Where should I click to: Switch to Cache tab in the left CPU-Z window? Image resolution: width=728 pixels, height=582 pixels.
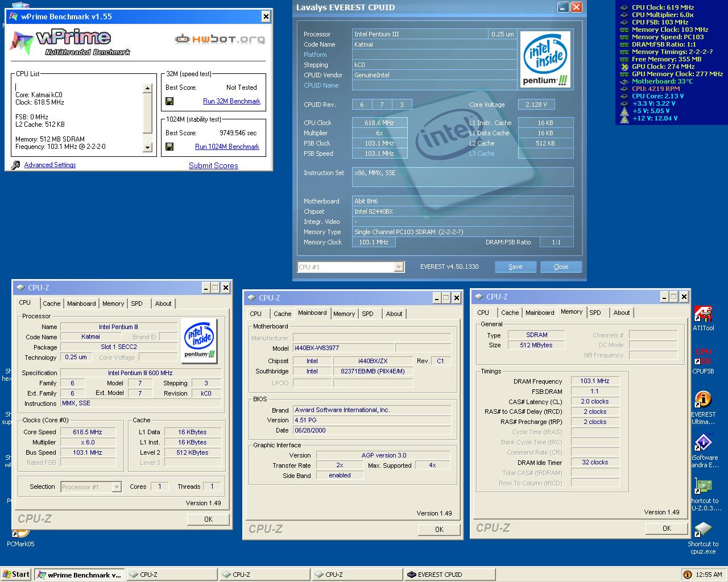click(x=51, y=304)
